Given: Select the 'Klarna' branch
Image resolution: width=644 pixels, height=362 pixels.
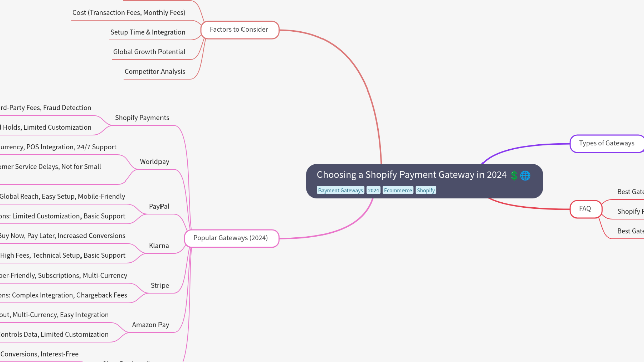Looking at the screenshot, I should click(159, 246).
